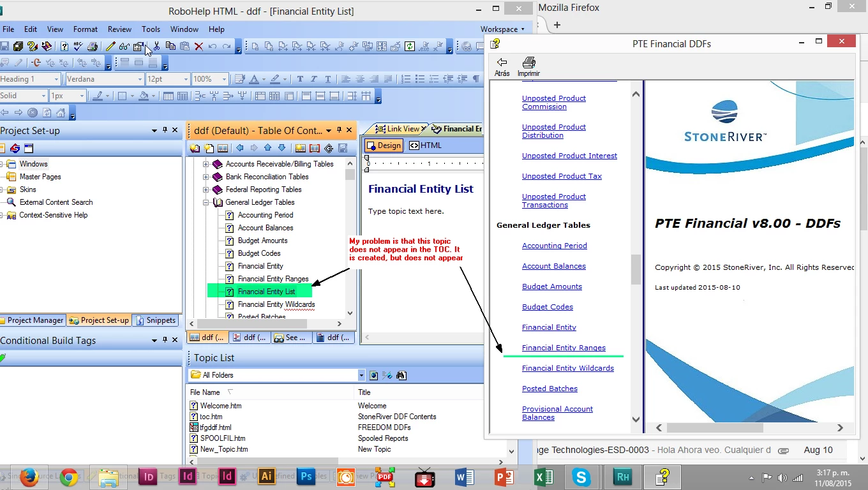The width and height of the screenshot is (868, 490).
Task: Click the red Delete X icon
Action: pyautogui.click(x=198, y=46)
